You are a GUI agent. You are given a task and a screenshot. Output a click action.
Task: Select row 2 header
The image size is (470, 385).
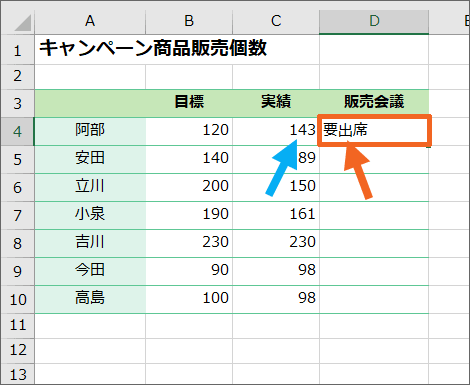click(17, 77)
